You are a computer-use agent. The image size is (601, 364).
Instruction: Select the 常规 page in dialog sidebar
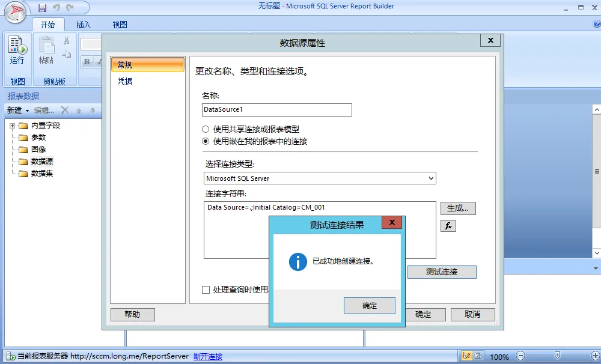148,65
